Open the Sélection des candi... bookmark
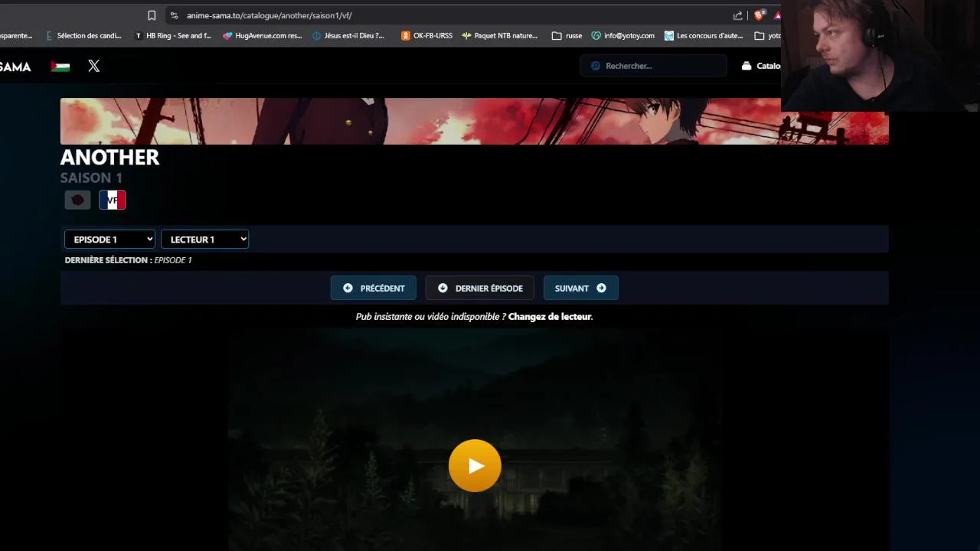 (x=83, y=35)
